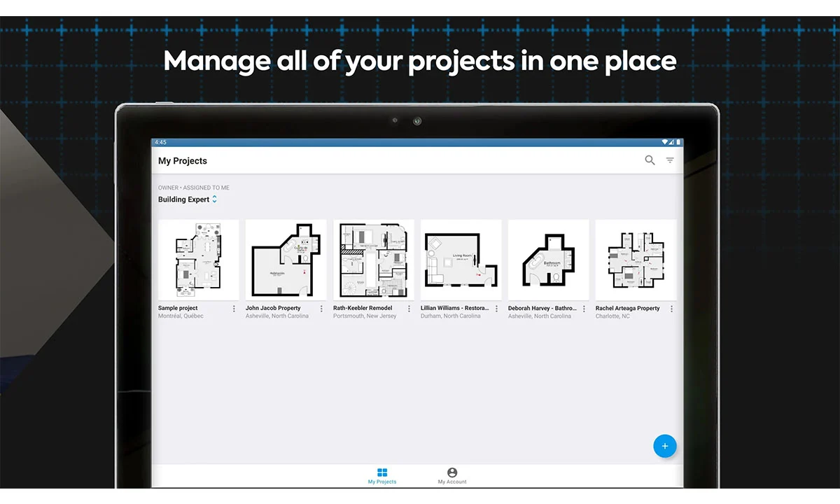Open My Account profile icon

(x=452, y=473)
